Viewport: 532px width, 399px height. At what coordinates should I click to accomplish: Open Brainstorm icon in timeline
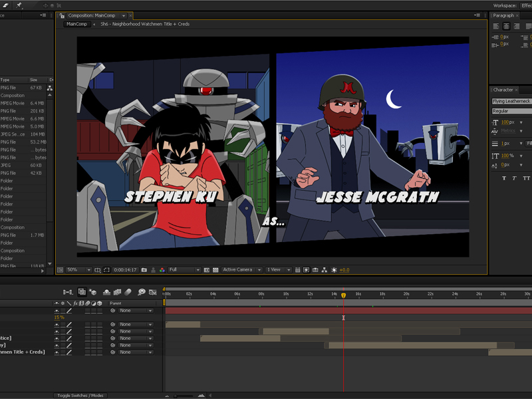(142, 292)
